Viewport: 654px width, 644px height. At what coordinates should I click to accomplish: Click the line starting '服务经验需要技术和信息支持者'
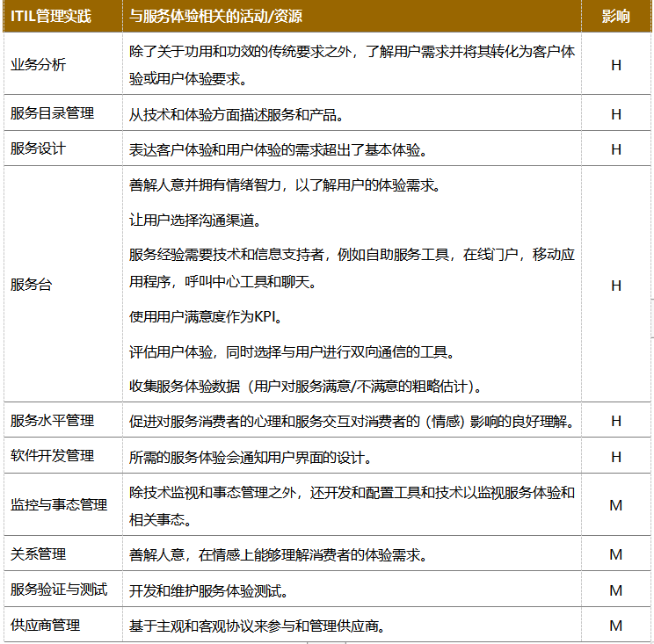pyautogui.click(x=352, y=268)
